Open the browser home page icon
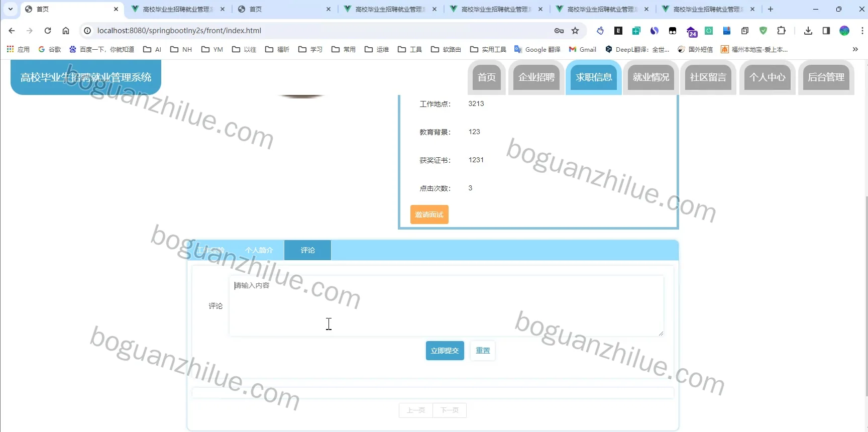 66,31
